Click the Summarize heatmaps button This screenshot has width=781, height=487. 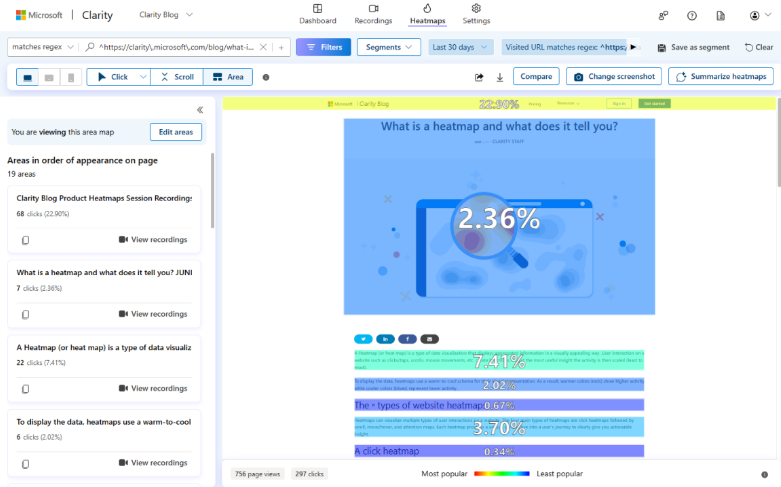[720, 77]
